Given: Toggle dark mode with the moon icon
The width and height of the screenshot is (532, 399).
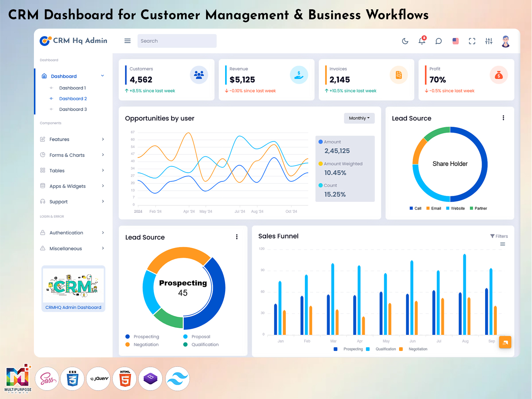Looking at the screenshot, I should coord(405,41).
